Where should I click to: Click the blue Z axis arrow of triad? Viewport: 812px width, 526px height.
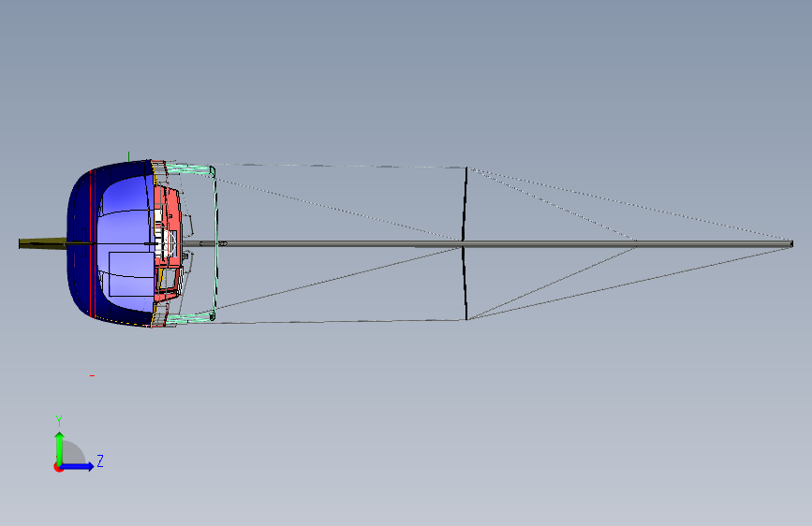78,466
